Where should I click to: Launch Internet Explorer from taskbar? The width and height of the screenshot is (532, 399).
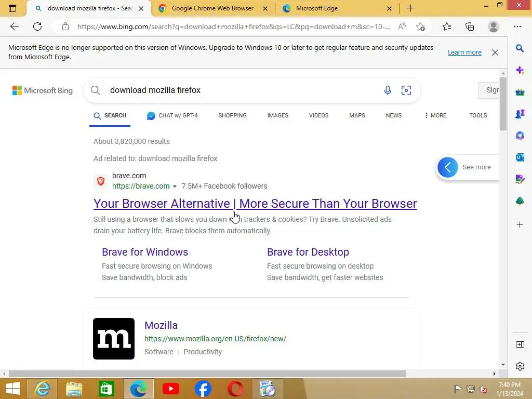click(x=42, y=389)
